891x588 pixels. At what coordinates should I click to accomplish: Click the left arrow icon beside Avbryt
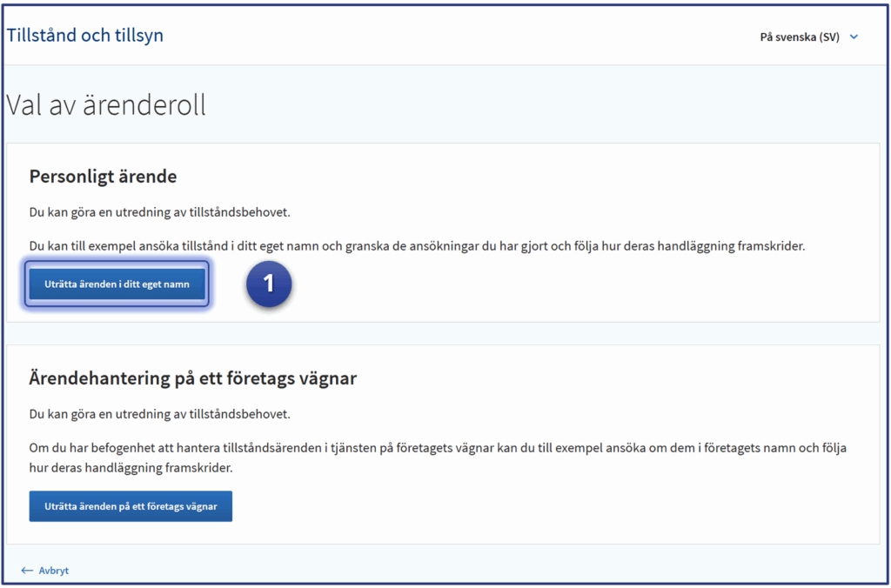click(27, 571)
